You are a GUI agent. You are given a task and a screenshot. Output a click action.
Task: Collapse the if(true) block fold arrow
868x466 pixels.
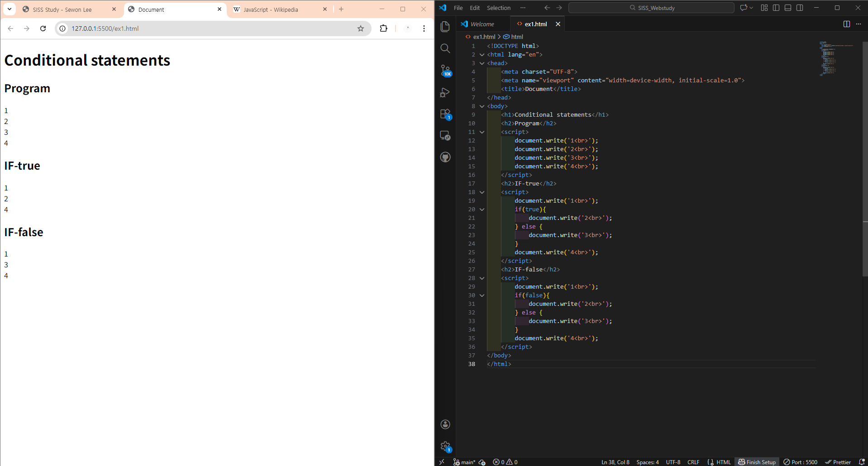pyautogui.click(x=482, y=209)
